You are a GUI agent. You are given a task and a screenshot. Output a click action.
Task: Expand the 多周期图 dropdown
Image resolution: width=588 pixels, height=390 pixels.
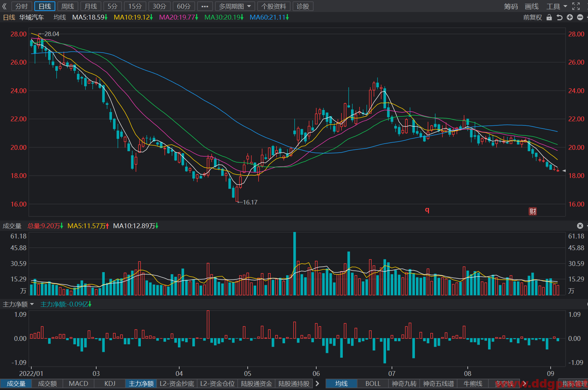point(235,6)
